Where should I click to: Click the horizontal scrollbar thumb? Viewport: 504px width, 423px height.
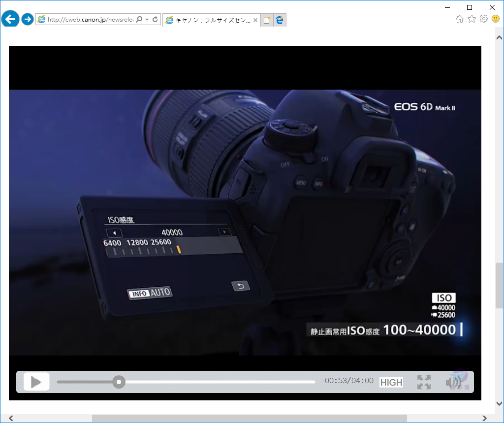click(250, 418)
